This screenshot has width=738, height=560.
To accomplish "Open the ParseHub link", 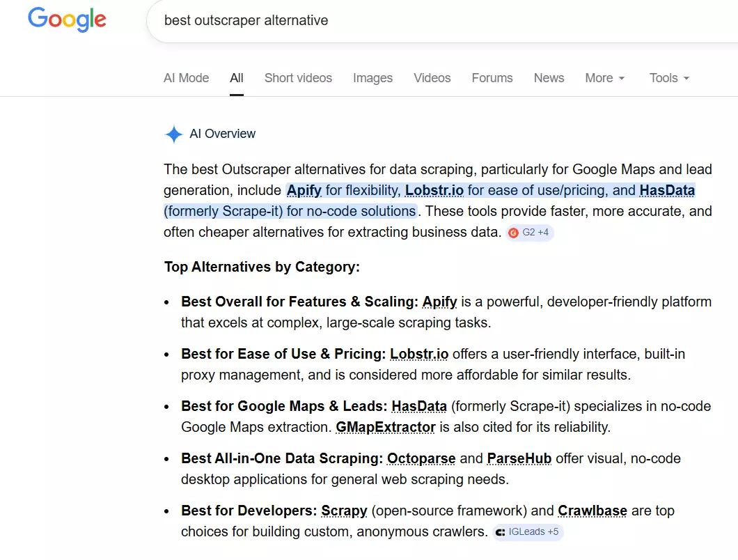I will tap(519, 458).
